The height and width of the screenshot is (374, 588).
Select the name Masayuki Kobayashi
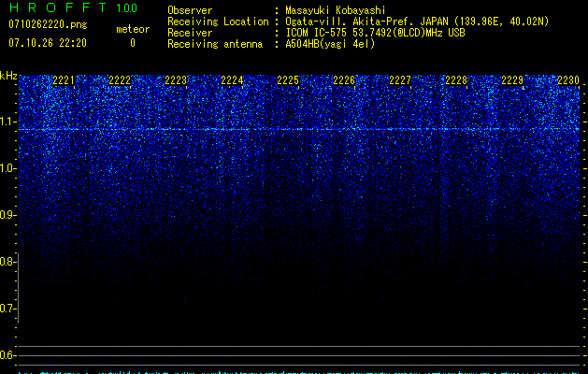tap(335, 10)
